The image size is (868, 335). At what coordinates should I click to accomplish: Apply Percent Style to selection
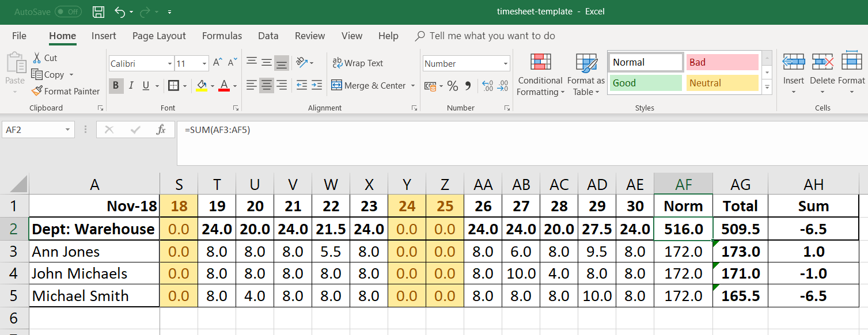pyautogui.click(x=453, y=86)
